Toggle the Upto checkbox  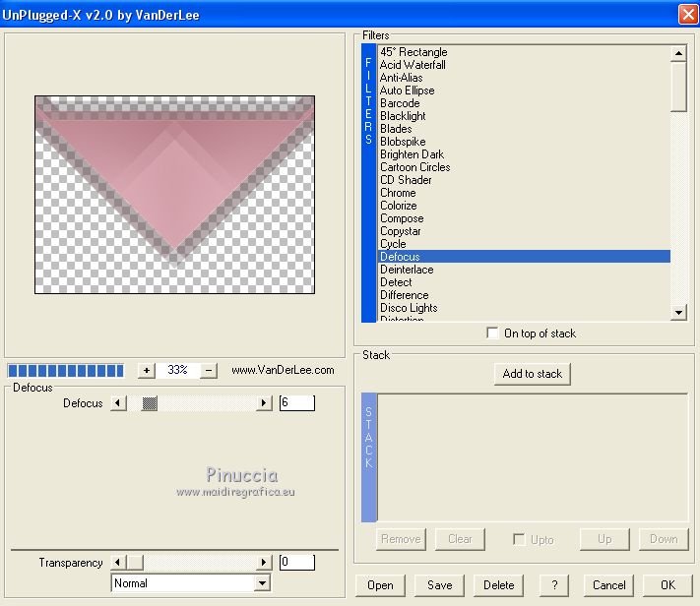(x=519, y=539)
